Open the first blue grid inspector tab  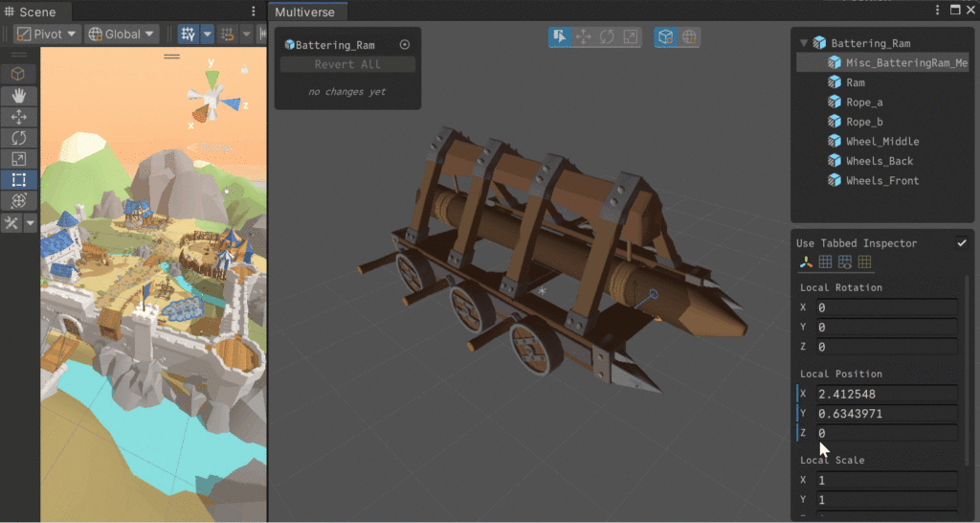coord(826,262)
